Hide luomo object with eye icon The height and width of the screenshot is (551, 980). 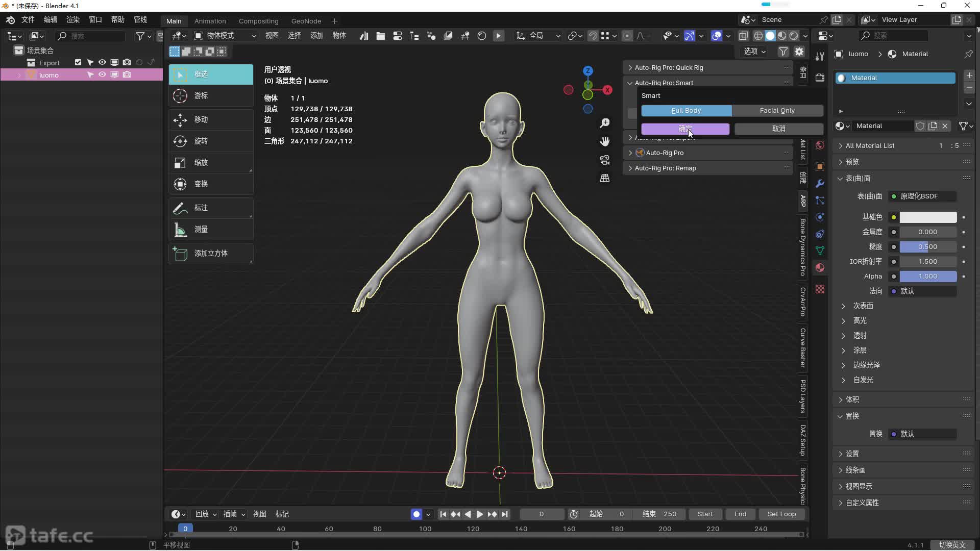point(102,75)
